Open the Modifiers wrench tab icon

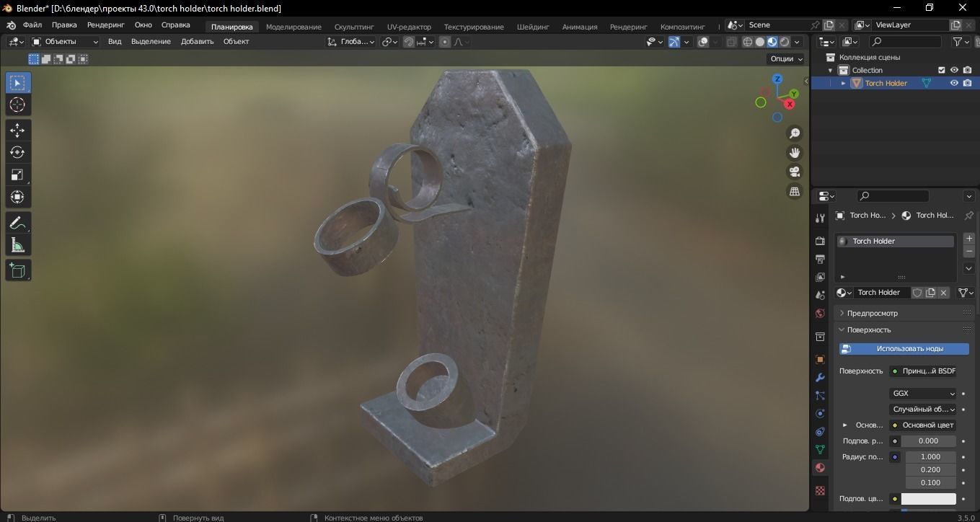click(820, 377)
